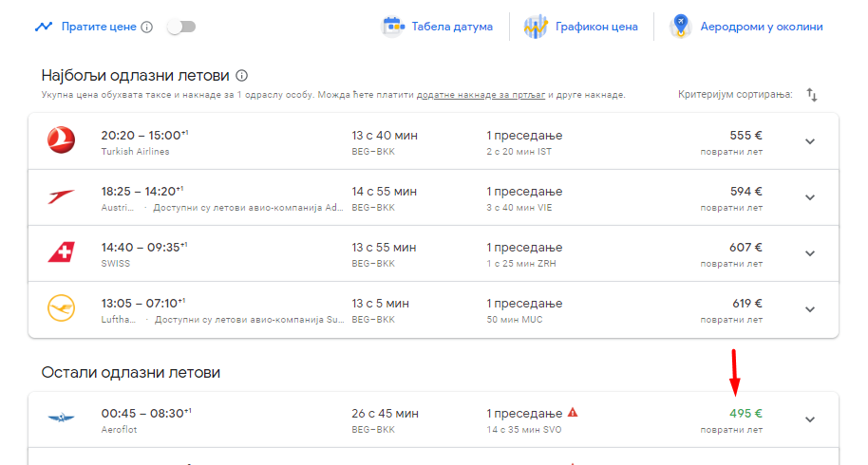Click the Aeroflot winged logo
The height and width of the screenshot is (465, 868).
61,418
